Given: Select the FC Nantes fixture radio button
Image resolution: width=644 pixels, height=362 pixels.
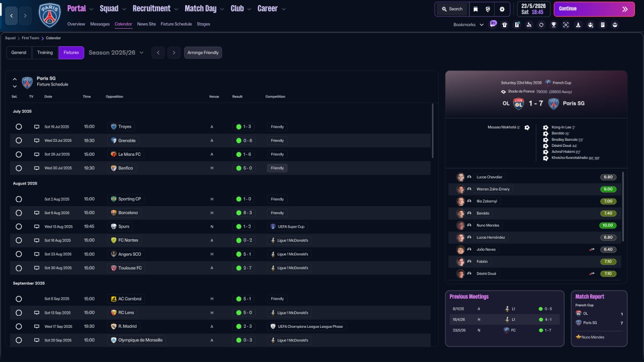Looking at the screenshot, I should tap(19, 240).
